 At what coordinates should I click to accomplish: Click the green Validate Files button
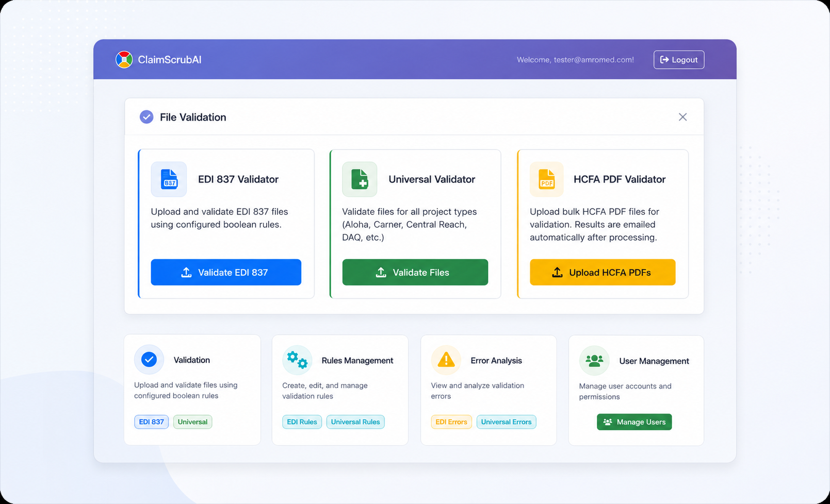point(415,272)
